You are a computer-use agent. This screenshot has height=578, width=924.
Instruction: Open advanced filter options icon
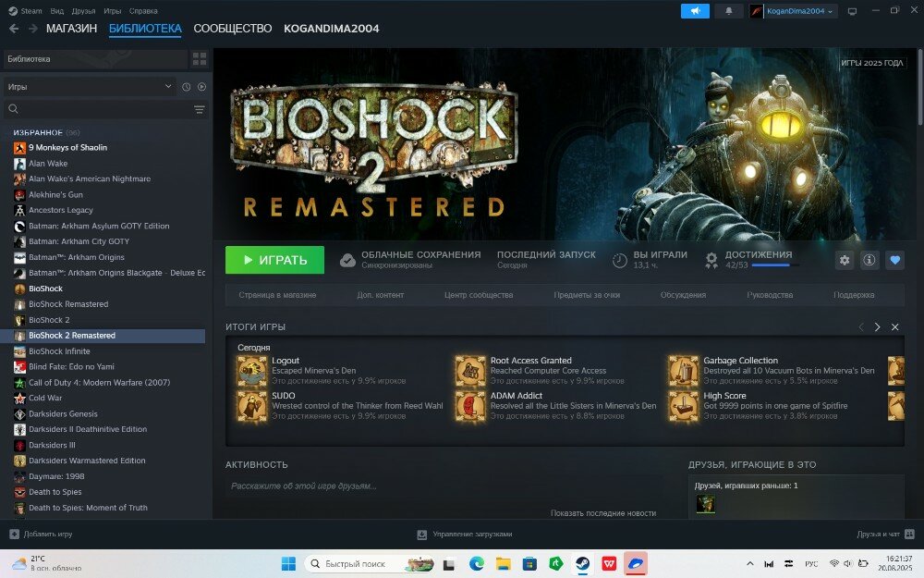coord(200,110)
